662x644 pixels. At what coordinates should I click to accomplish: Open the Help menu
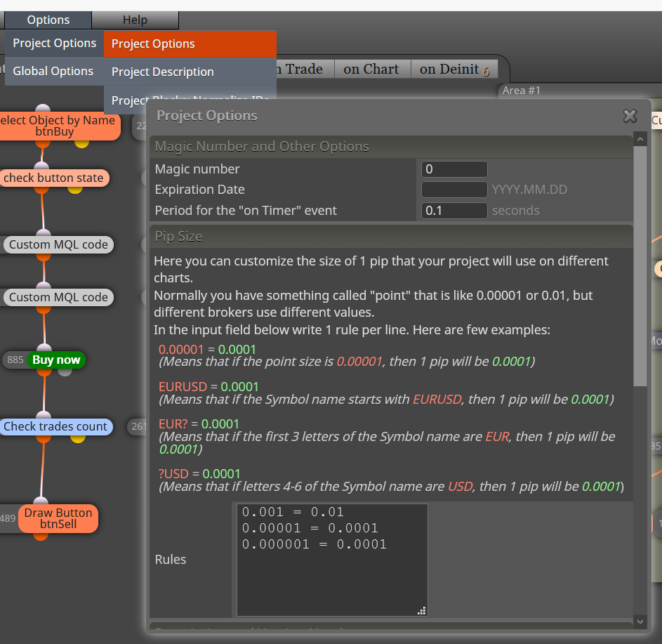tap(135, 20)
